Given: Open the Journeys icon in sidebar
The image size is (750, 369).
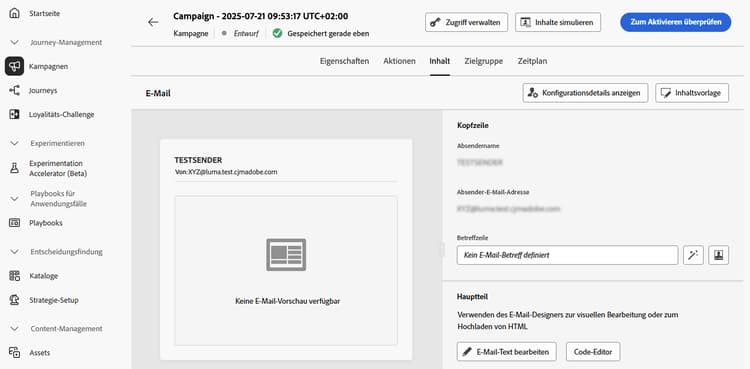Looking at the screenshot, I should point(14,90).
